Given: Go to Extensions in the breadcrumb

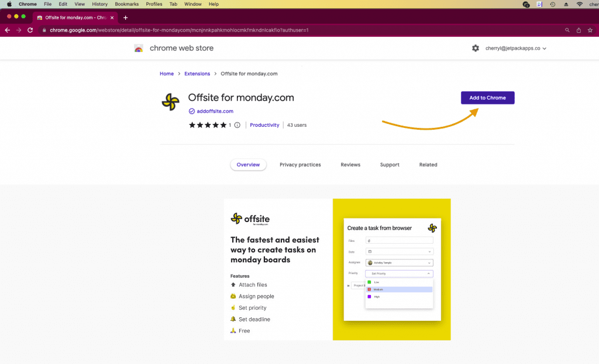Looking at the screenshot, I should point(197,74).
